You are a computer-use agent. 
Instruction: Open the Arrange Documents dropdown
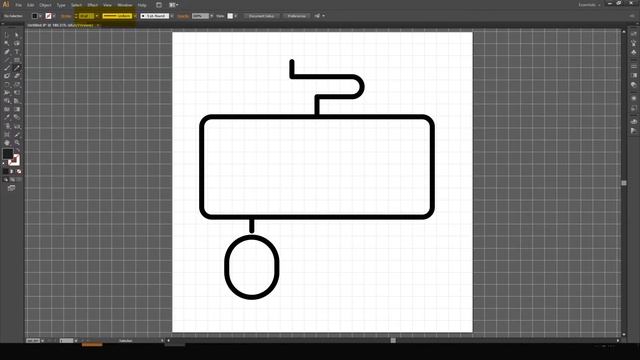tap(173, 5)
